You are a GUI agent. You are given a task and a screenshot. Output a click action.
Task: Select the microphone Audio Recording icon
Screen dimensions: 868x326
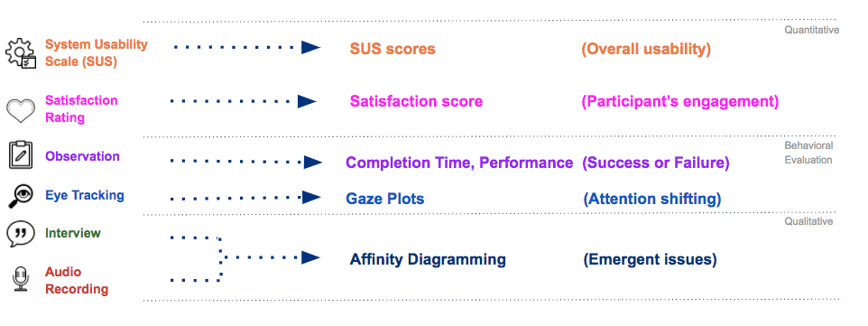[x=21, y=278]
